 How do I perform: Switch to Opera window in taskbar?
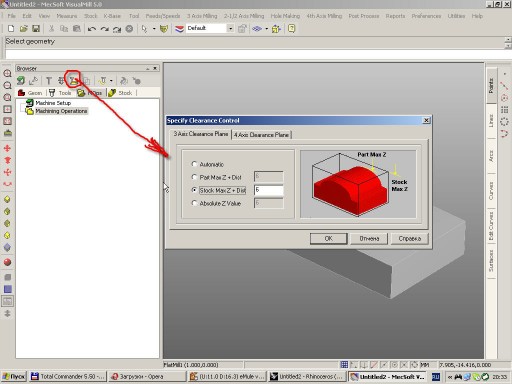coord(147,377)
